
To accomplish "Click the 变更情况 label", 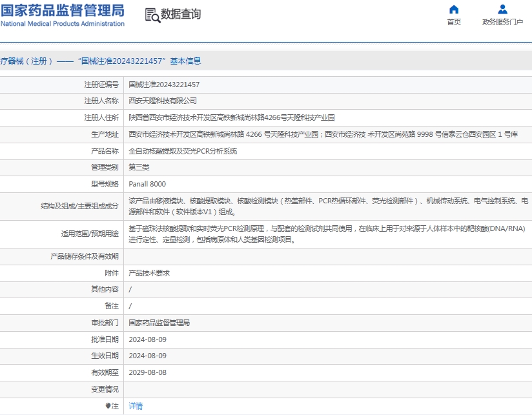I will (x=105, y=390).
